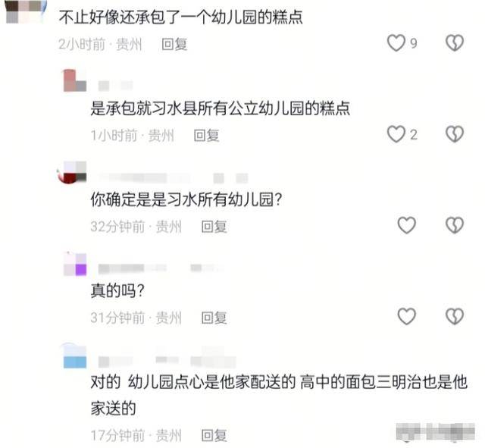Screen dimensions: 485x448
Task: Like the reply saying 真的吗?
Action: (406, 316)
